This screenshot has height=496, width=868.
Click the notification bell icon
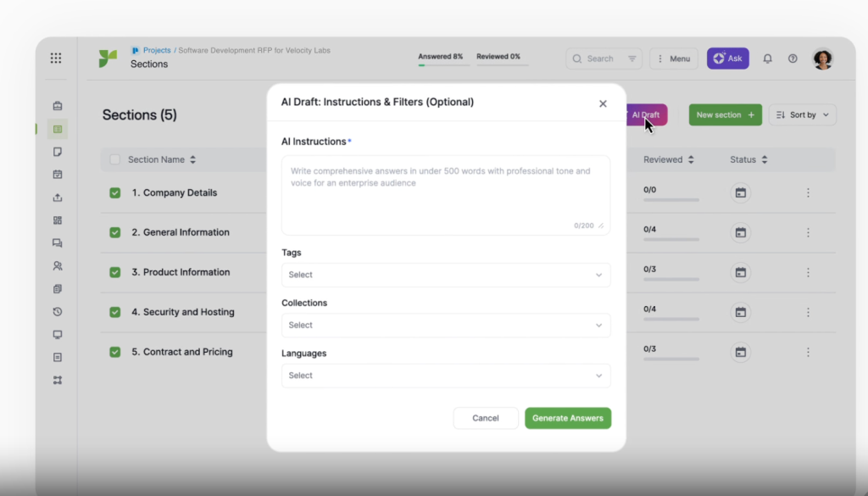pos(767,58)
